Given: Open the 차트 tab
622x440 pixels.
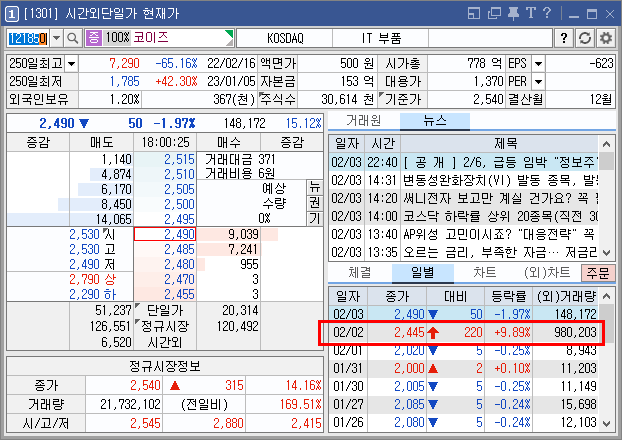Looking at the screenshot, I should pyautogui.click(x=484, y=273).
